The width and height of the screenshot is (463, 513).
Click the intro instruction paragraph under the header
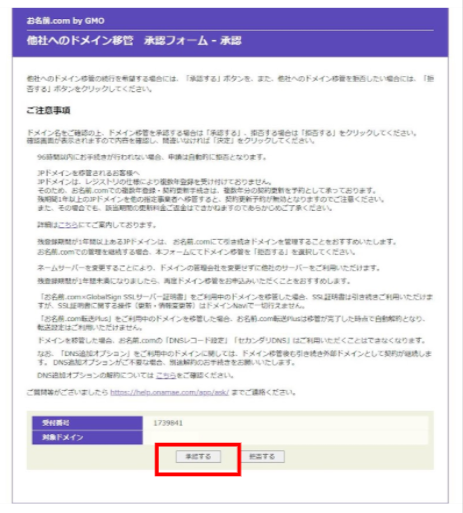[x=230, y=84]
